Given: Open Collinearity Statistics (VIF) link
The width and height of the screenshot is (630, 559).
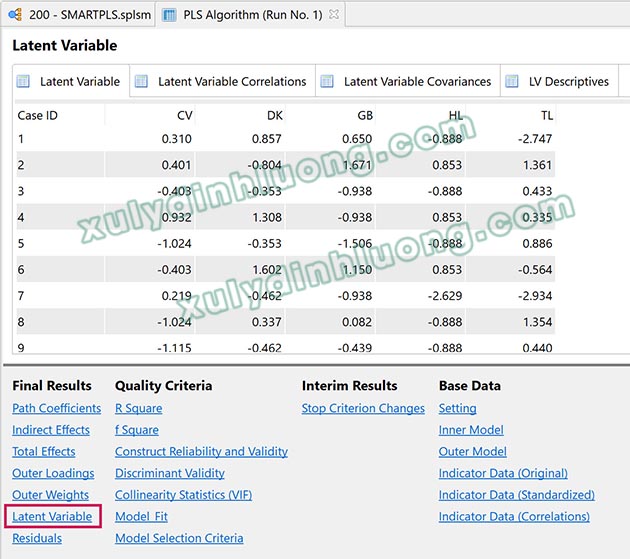Looking at the screenshot, I should pos(184,495).
